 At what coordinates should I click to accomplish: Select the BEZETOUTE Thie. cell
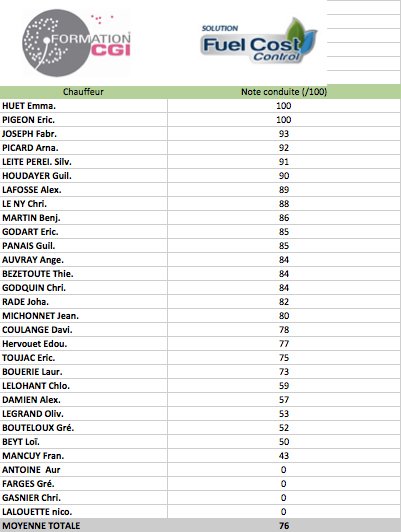[83, 274]
